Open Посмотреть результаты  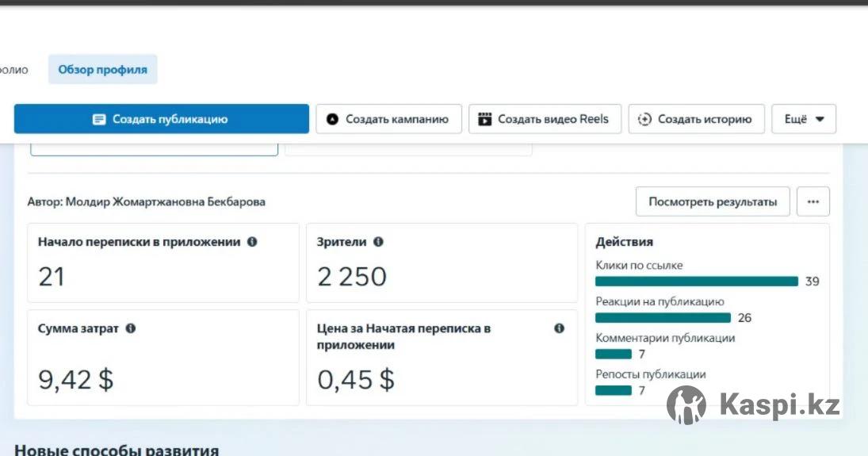pyautogui.click(x=713, y=201)
